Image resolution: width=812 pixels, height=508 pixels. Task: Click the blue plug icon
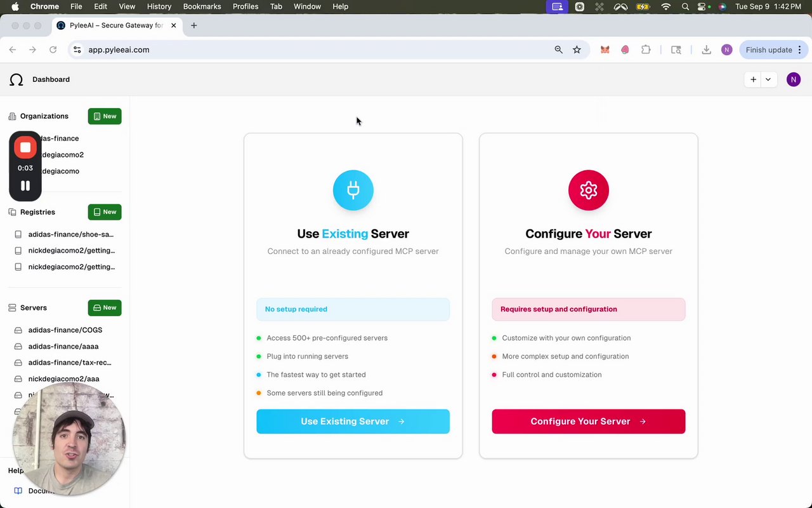click(x=353, y=190)
